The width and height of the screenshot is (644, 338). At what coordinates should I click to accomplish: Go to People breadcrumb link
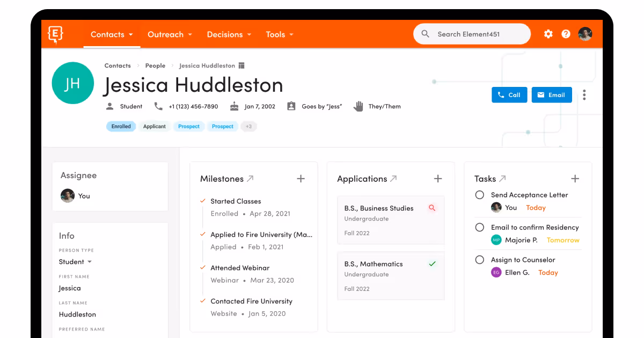pos(155,65)
